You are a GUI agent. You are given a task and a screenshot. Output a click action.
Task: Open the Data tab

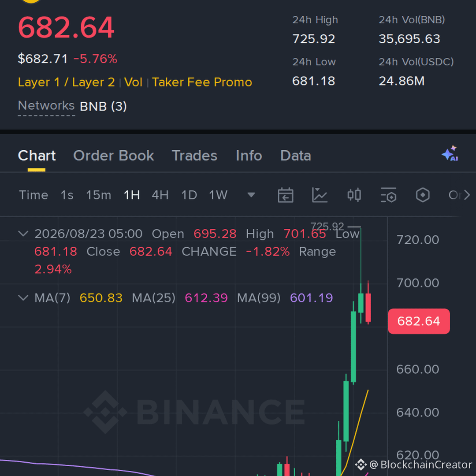295,156
